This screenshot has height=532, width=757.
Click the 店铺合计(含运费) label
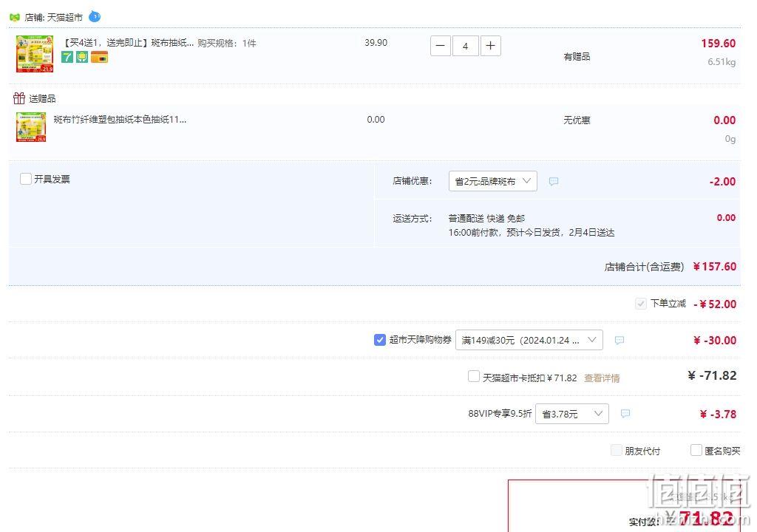coord(644,267)
